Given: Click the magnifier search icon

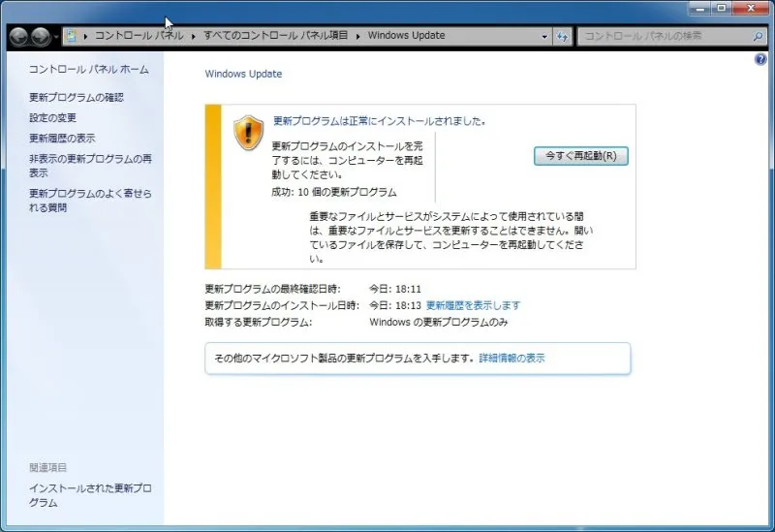Looking at the screenshot, I should click(759, 36).
